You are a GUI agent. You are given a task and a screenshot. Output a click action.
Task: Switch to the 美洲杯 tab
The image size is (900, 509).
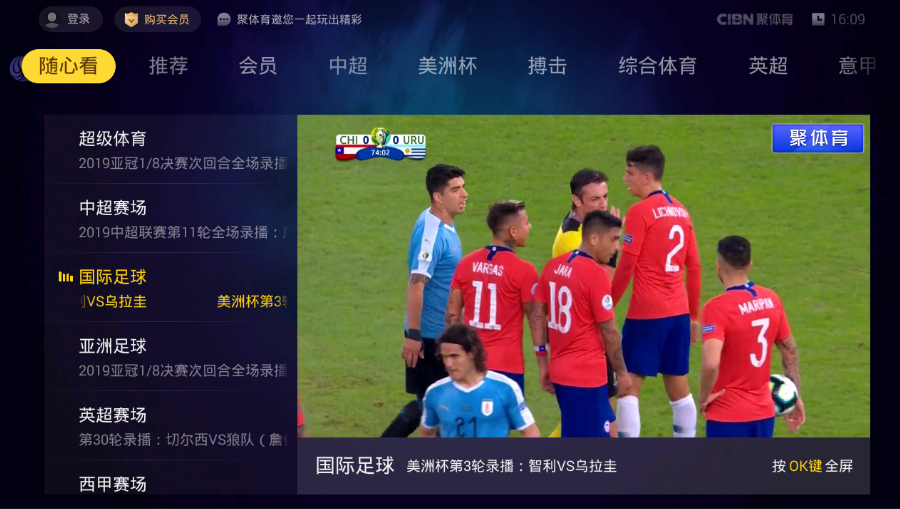pyautogui.click(x=447, y=66)
